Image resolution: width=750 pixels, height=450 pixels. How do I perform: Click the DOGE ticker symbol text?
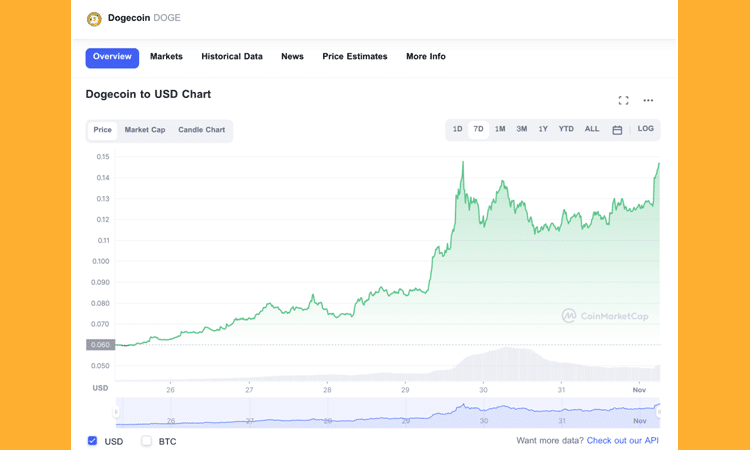click(167, 18)
